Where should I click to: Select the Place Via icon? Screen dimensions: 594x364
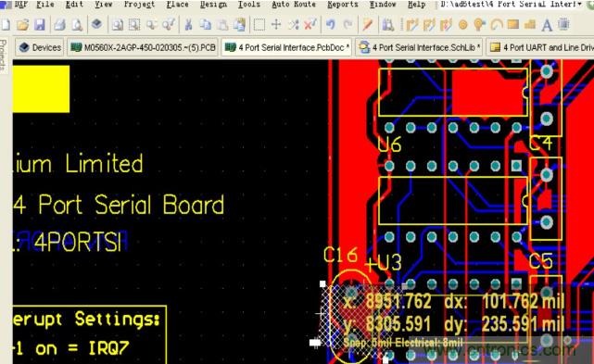pyautogui.click(x=479, y=25)
